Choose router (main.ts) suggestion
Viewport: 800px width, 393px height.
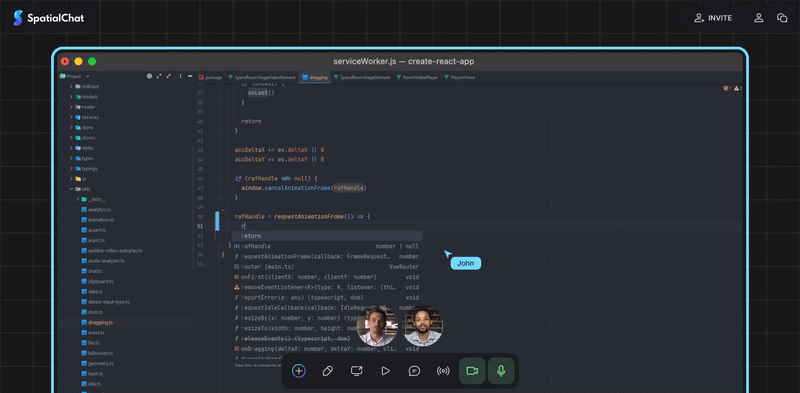(327, 266)
